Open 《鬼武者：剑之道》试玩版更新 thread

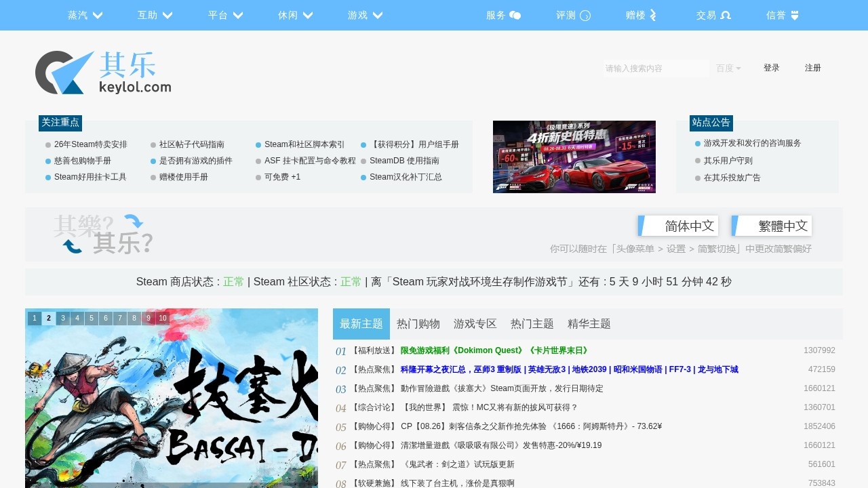(x=458, y=464)
